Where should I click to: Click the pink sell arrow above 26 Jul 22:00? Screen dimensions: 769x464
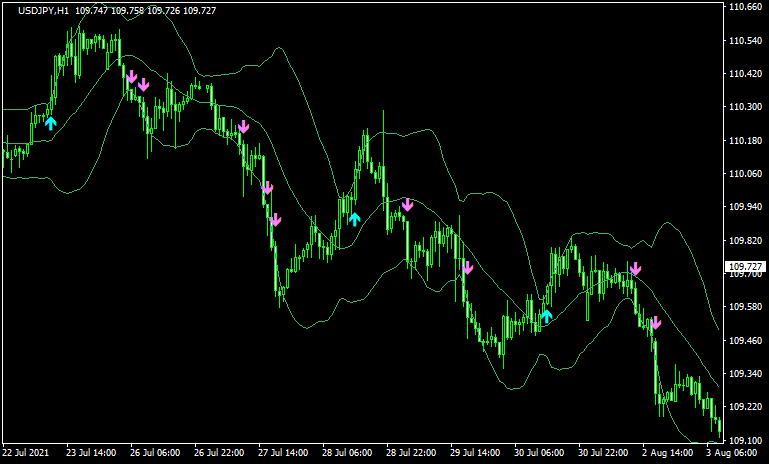point(243,126)
